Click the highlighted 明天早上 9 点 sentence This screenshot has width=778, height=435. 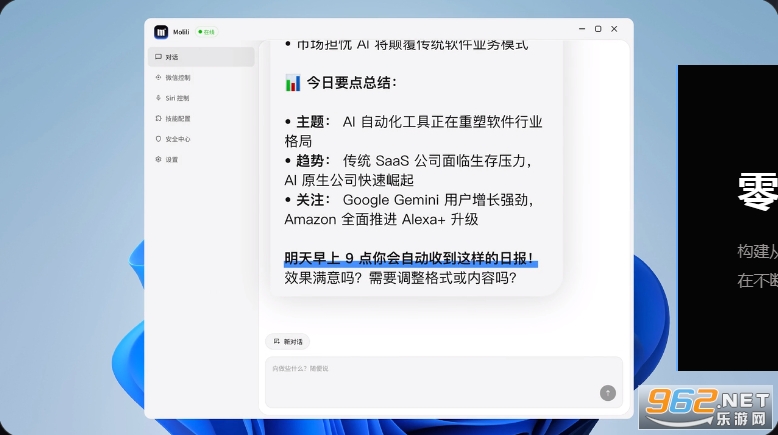coord(410,258)
